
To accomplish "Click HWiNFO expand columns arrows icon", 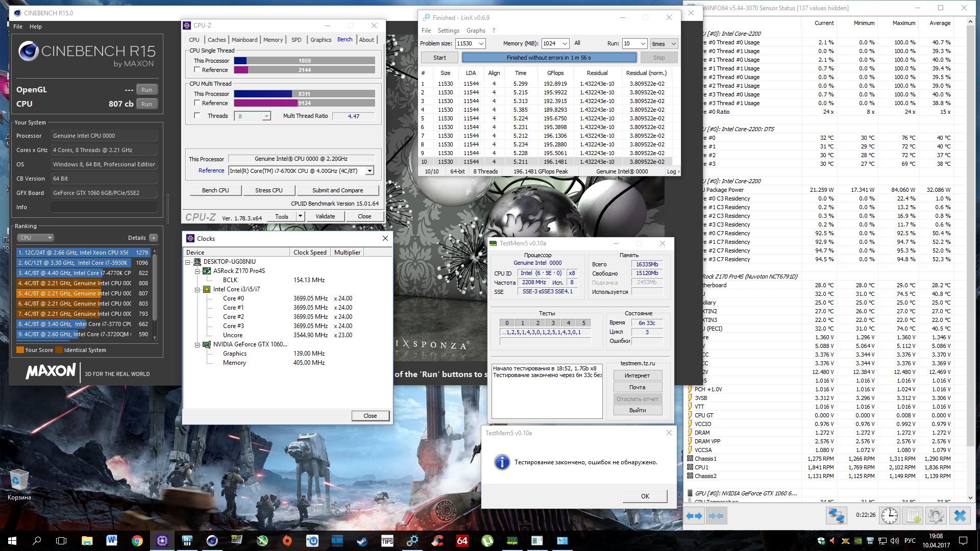I will (694, 516).
